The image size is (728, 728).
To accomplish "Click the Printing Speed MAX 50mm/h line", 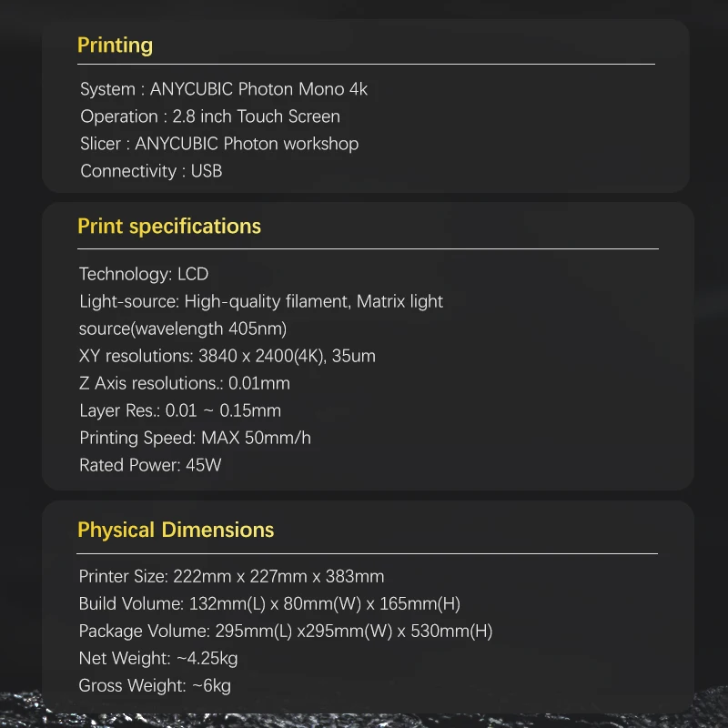I will [195, 438].
